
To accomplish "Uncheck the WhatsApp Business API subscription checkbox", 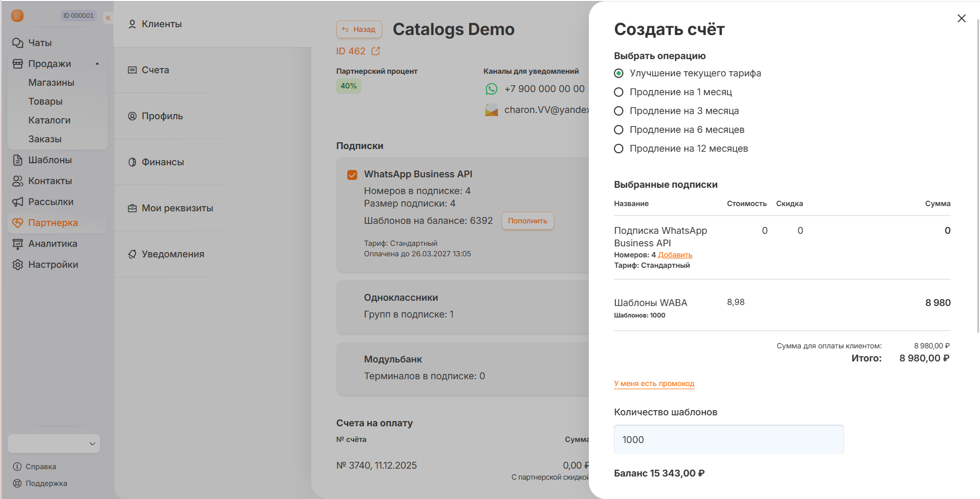I will point(352,175).
